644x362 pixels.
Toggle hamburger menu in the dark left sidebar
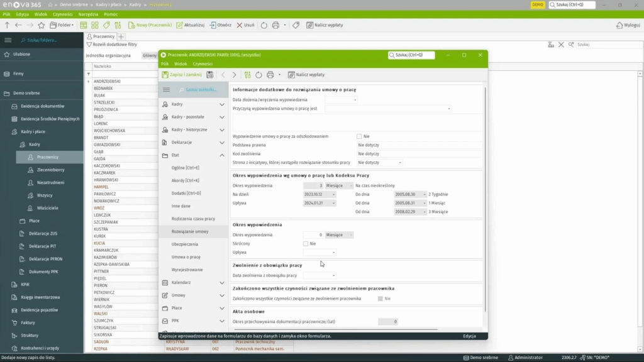tap(8, 40)
